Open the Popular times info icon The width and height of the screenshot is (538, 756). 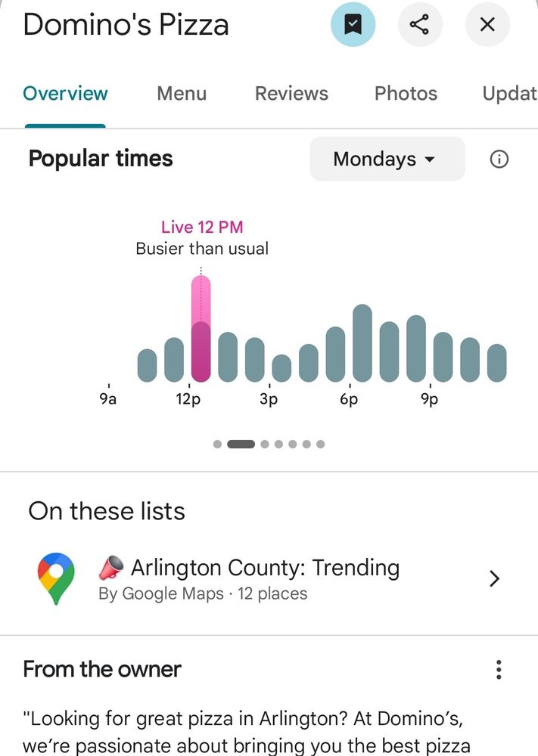point(499,159)
